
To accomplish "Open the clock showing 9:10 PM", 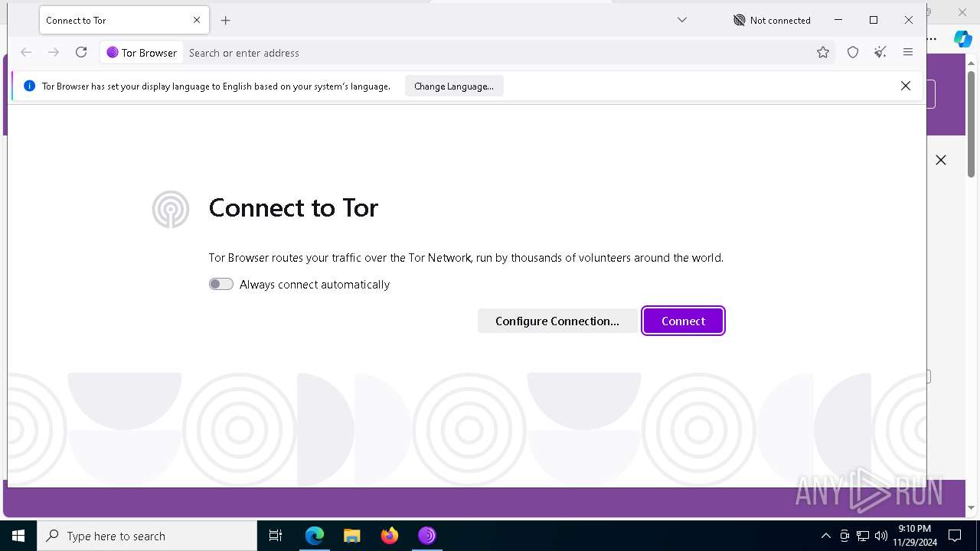I will point(914,536).
